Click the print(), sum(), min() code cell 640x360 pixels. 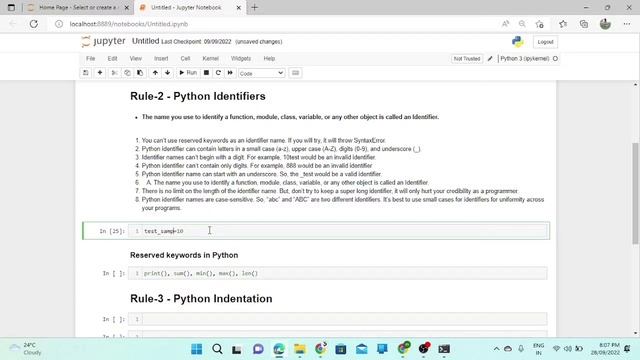pyautogui.click(x=344, y=273)
